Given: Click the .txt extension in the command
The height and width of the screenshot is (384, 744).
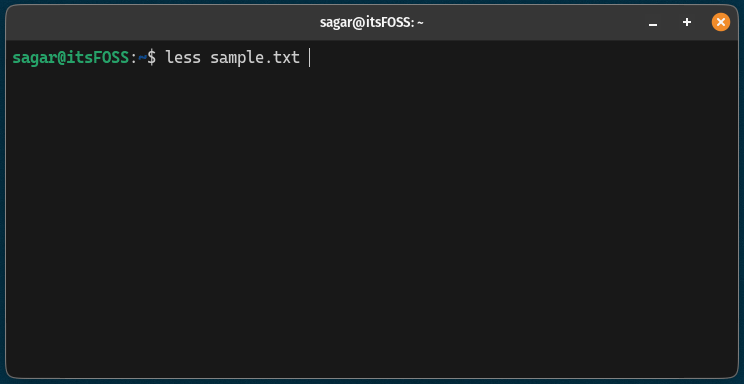Looking at the screenshot, I should pos(282,58).
